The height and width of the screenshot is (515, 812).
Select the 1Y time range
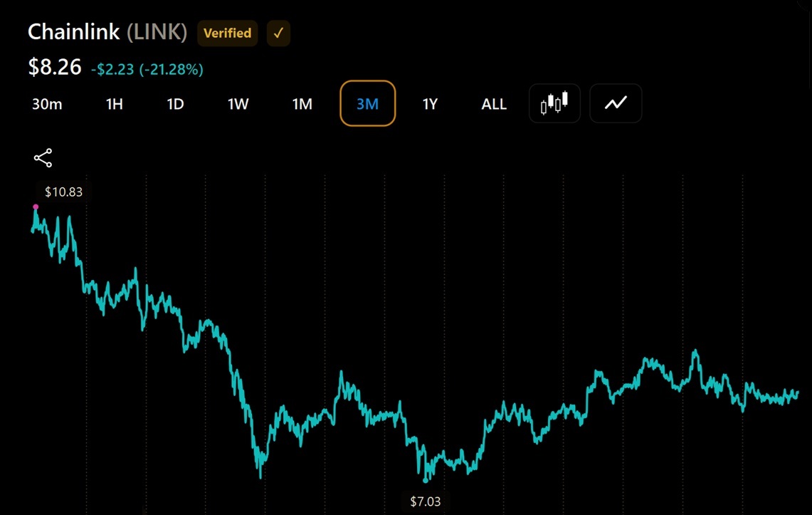click(x=430, y=104)
